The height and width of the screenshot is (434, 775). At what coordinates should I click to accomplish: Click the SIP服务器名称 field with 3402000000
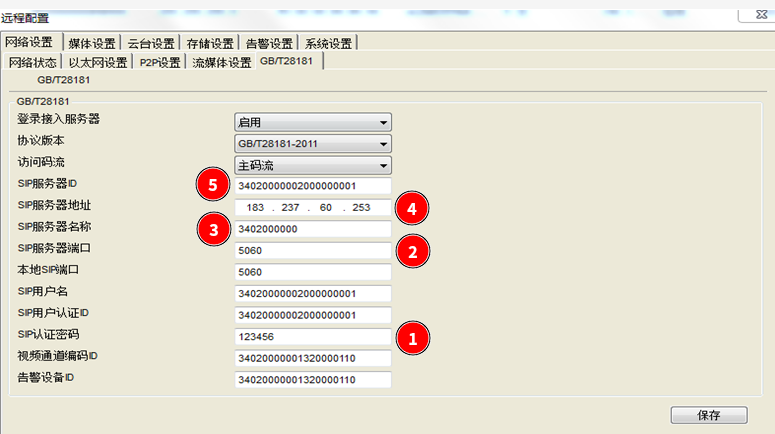pos(312,229)
